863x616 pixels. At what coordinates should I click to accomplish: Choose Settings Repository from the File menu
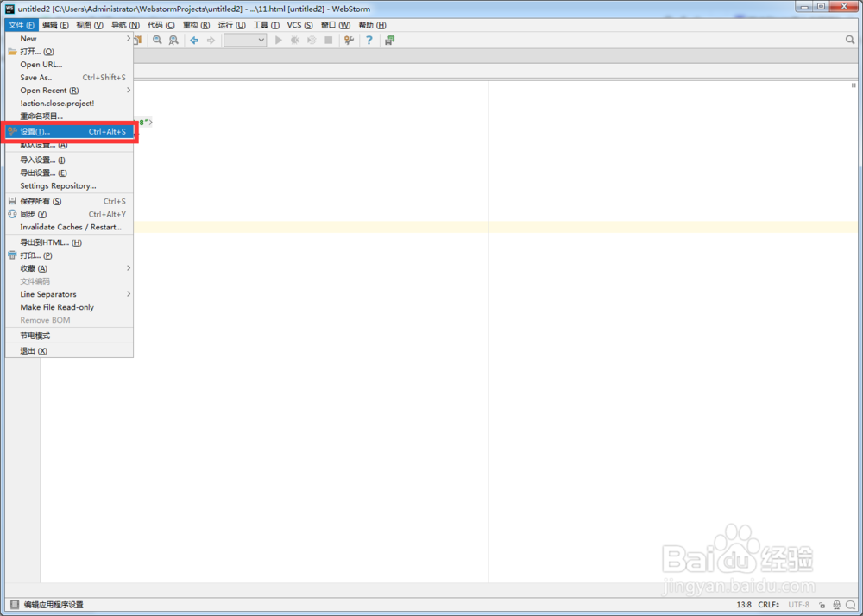[58, 185]
